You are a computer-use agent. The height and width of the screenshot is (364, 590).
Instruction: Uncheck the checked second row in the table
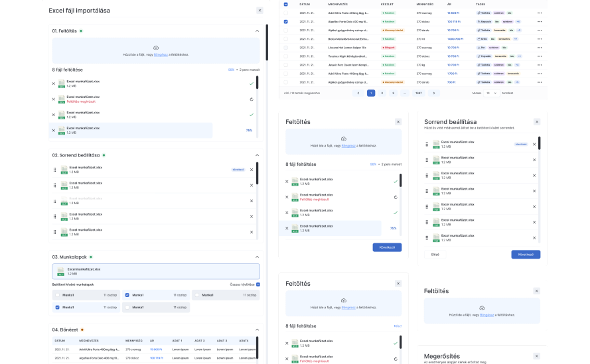tap(286, 21)
